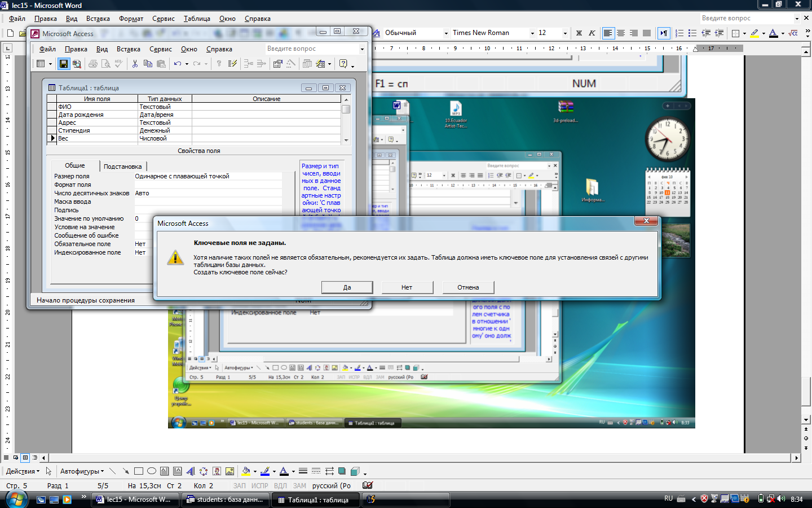Expand the font size 12 dropdown
The width and height of the screenshot is (812, 508).
click(x=565, y=33)
